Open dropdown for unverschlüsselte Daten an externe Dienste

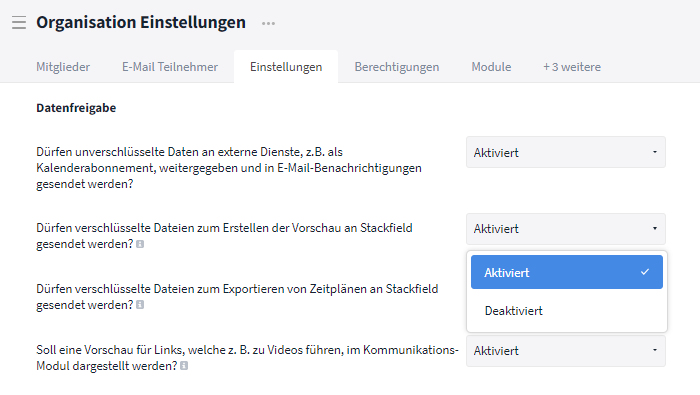click(x=566, y=152)
